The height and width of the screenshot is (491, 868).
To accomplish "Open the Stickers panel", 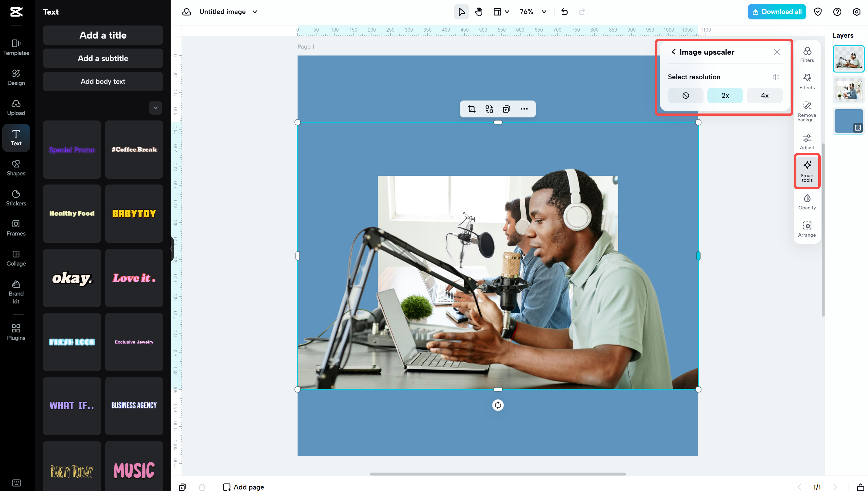I will point(16,198).
